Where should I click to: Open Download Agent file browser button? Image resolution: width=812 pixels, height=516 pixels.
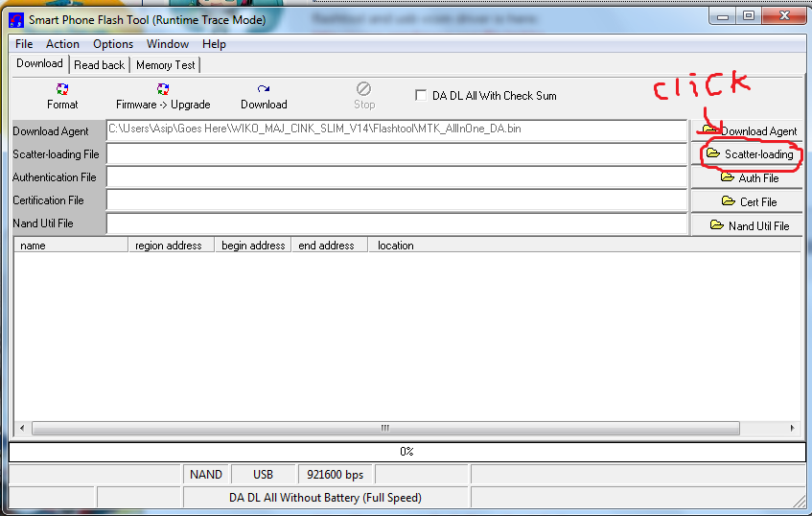pos(748,130)
